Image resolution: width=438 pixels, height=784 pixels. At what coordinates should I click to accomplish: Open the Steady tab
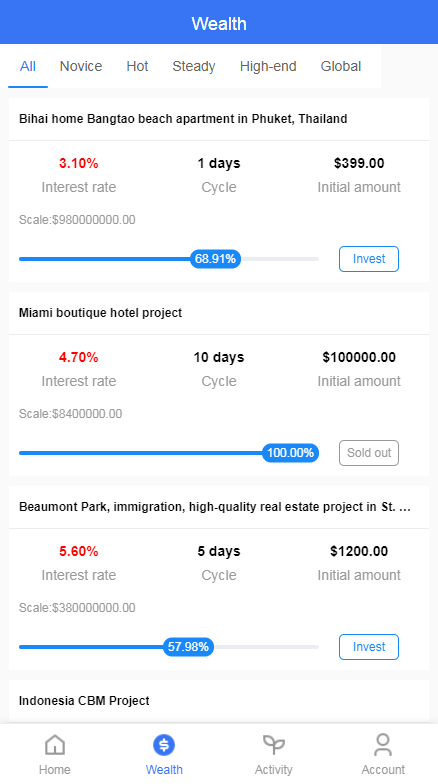click(194, 66)
